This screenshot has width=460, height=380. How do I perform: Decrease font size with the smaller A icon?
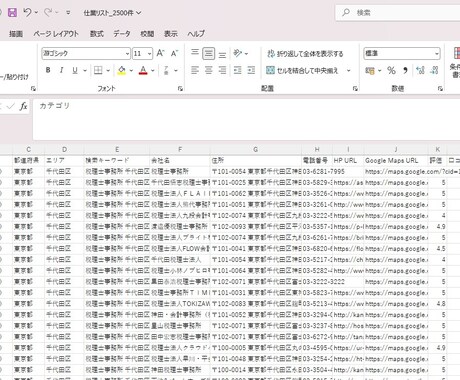click(174, 53)
